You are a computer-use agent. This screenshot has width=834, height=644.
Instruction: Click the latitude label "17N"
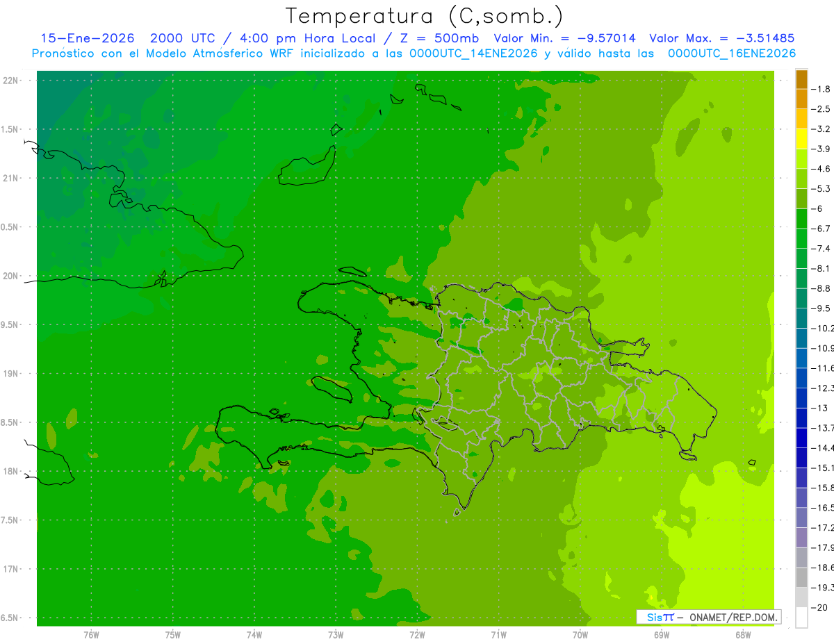coord(11,570)
